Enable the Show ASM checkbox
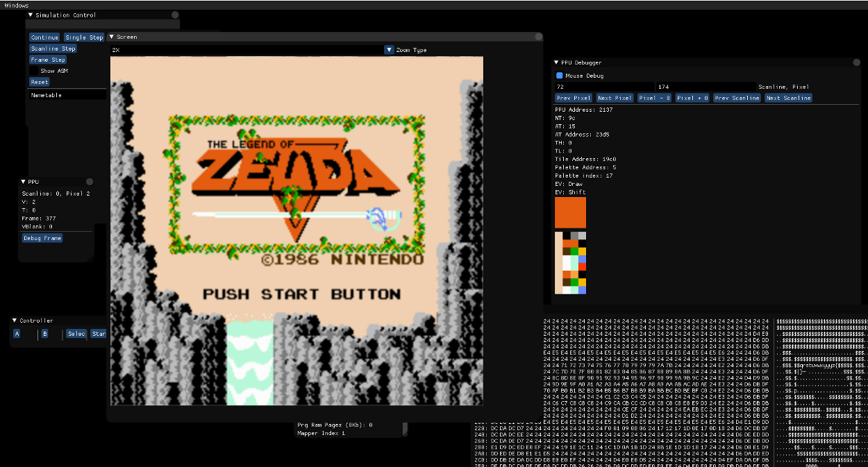This screenshot has width=868, height=467. tap(34, 71)
